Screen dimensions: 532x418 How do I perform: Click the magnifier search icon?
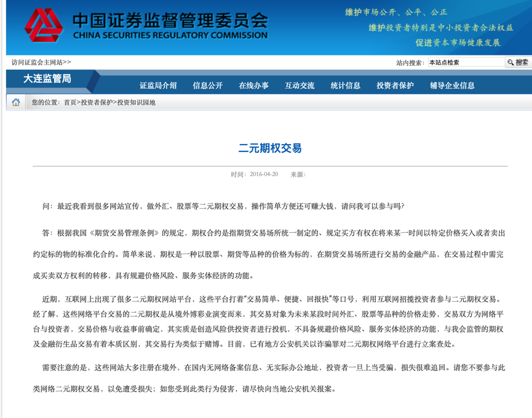(510, 62)
